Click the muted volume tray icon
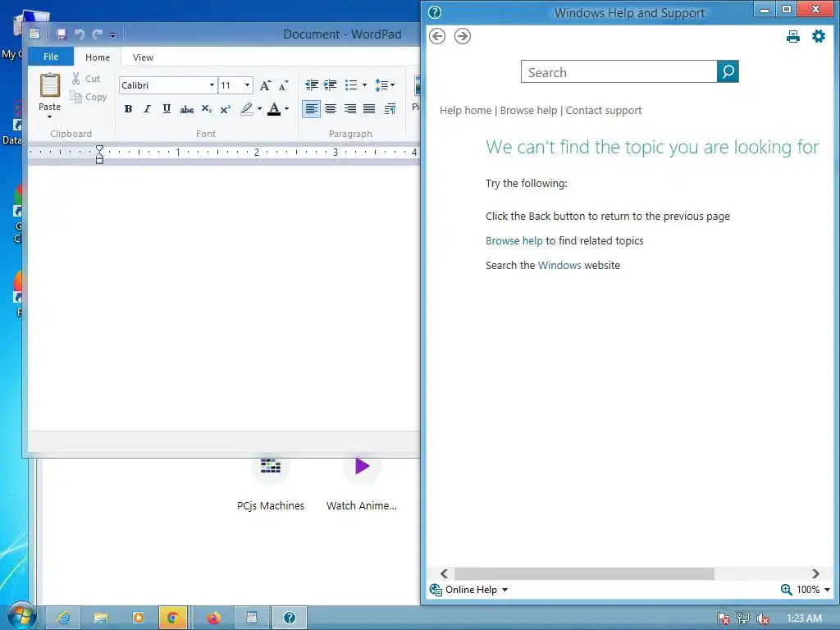 coord(763,619)
